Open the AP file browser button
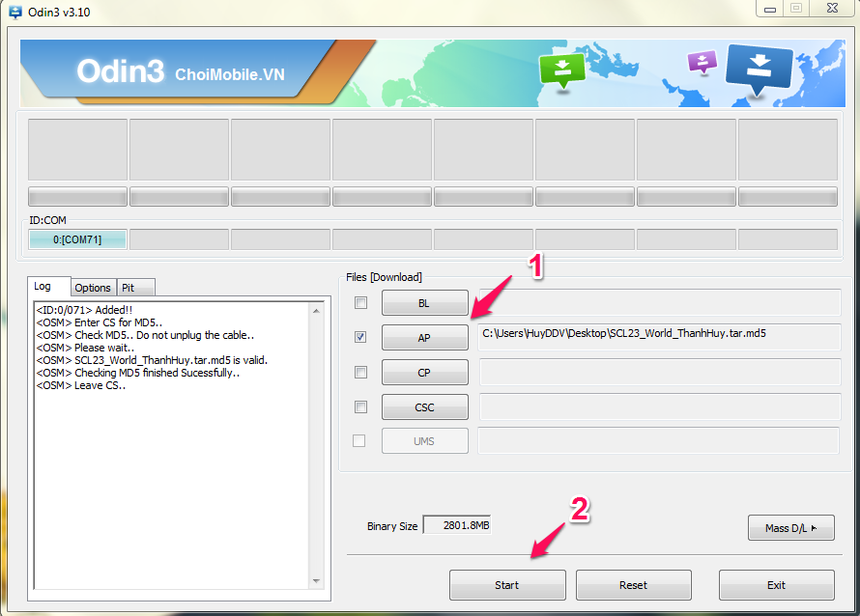This screenshot has height=616, width=860. 424,338
